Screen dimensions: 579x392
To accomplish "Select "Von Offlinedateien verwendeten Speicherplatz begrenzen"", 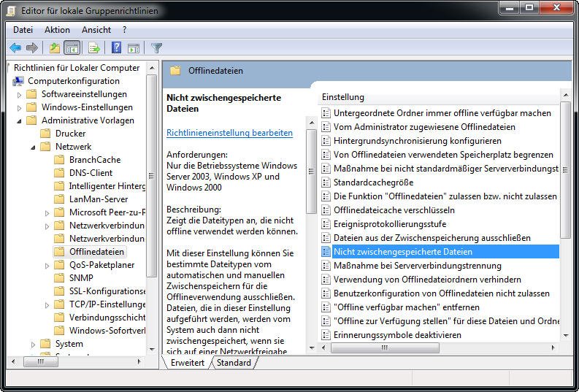I will coord(443,155).
